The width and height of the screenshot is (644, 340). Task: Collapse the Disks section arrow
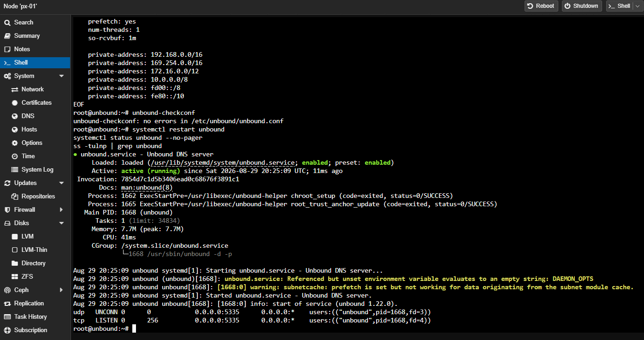[x=61, y=223]
